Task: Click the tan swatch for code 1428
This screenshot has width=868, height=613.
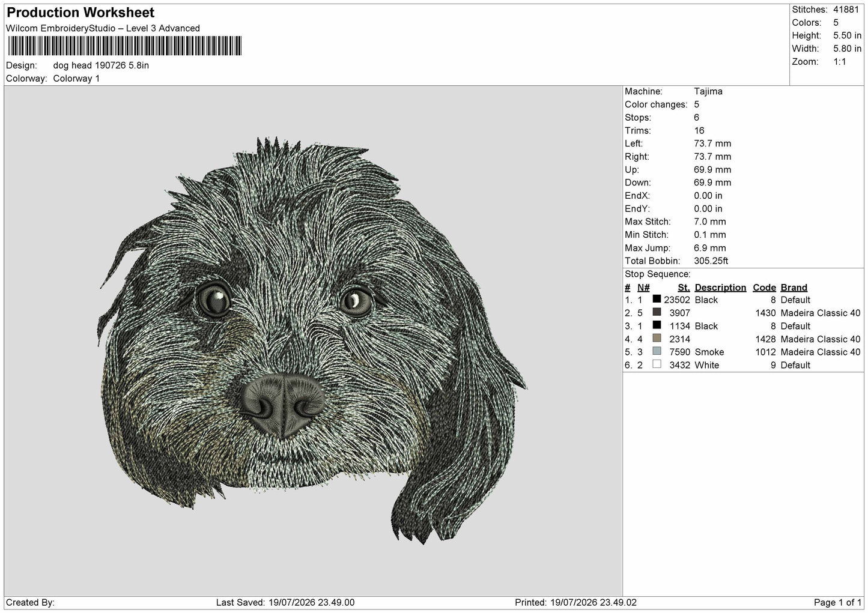Action: click(x=657, y=338)
